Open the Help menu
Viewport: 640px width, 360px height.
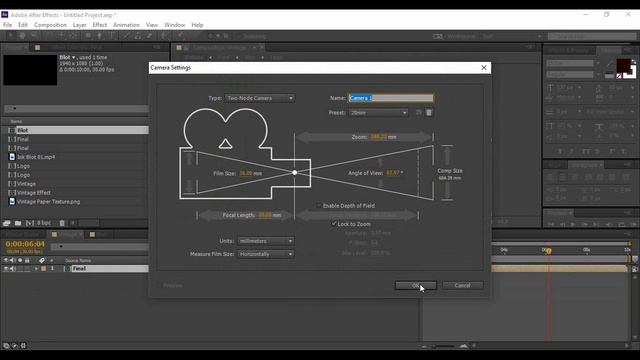click(197, 25)
